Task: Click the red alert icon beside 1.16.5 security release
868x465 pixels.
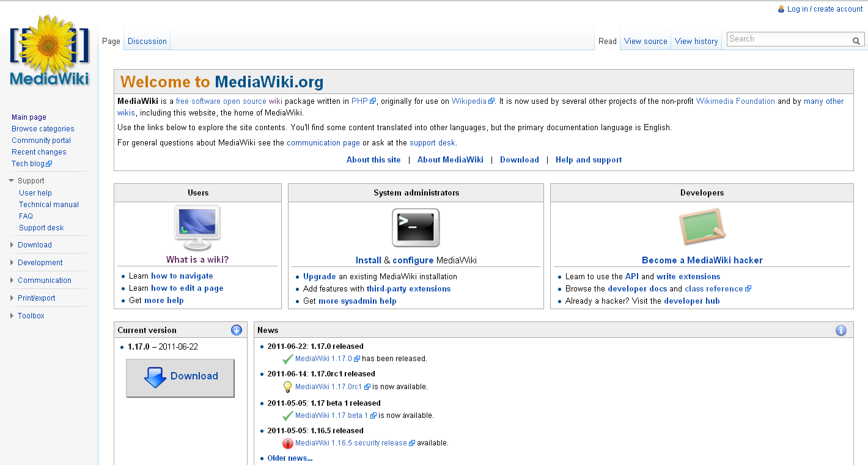Action: pos(288,443)
